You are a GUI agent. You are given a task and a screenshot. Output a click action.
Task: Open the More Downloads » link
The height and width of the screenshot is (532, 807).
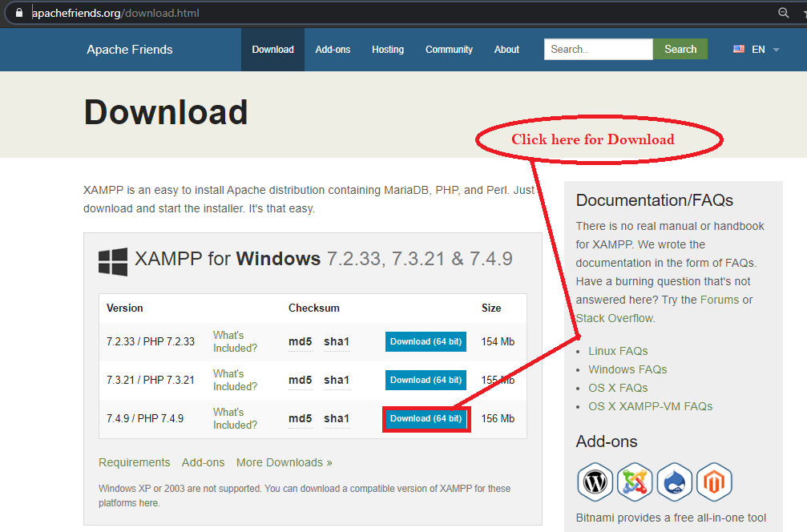coord(284,462)
